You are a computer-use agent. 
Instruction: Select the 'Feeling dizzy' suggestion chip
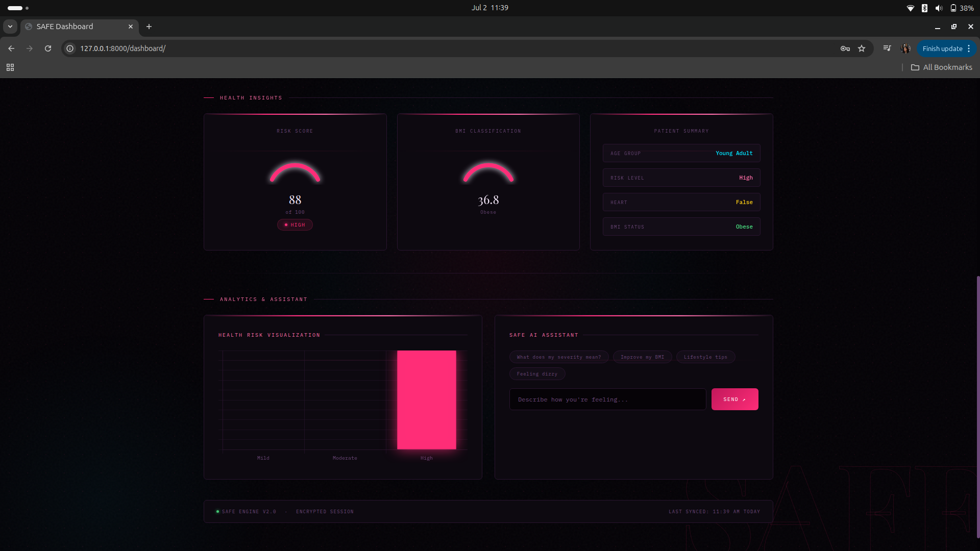point(537,374)
